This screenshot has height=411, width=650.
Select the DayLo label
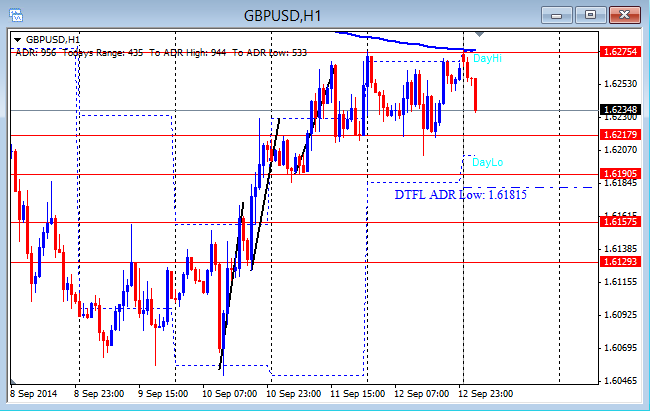(x=488, y=162)
